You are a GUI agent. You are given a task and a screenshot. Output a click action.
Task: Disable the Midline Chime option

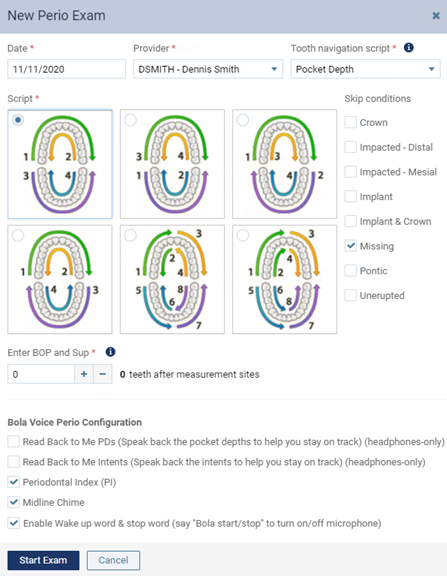point(14,502)
